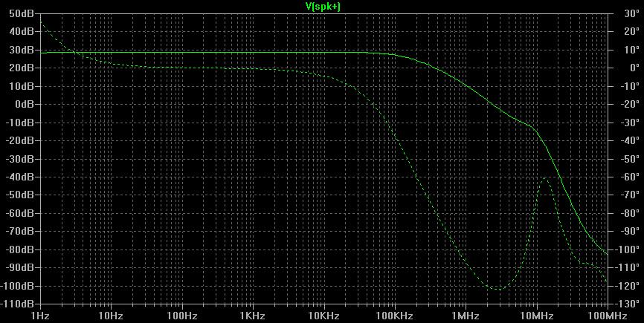The height and width of the screenshot is (323, 644).
Task: Click the 1MHz frequency axis label
Action: pyautogui.click(x=466, y=316)
